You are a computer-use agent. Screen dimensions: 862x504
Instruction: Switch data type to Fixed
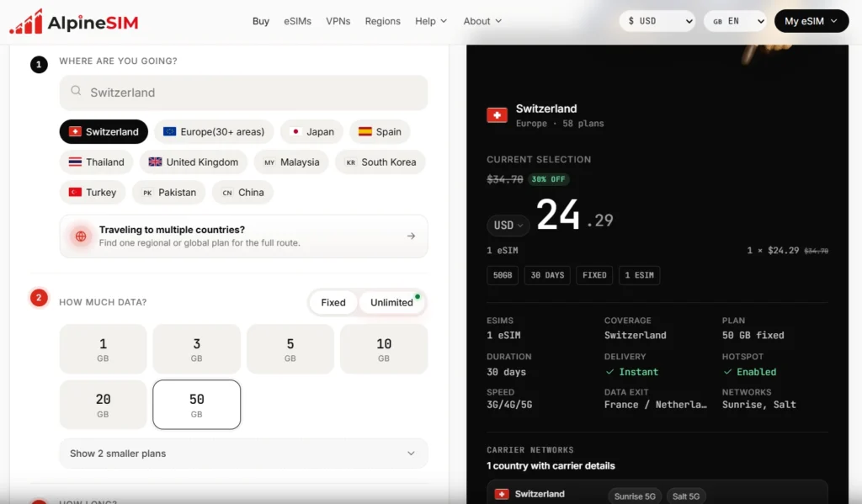point(333,302)
